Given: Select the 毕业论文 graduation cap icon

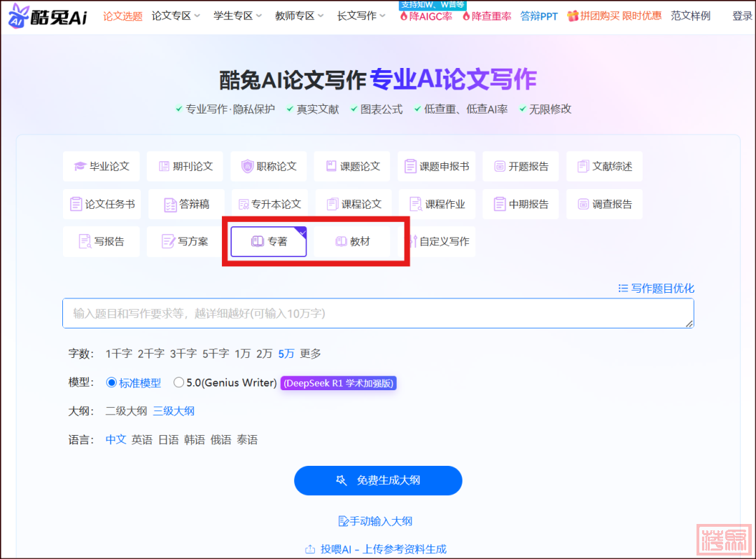Looking at the screenshot, I should click(x=80, y=167).
